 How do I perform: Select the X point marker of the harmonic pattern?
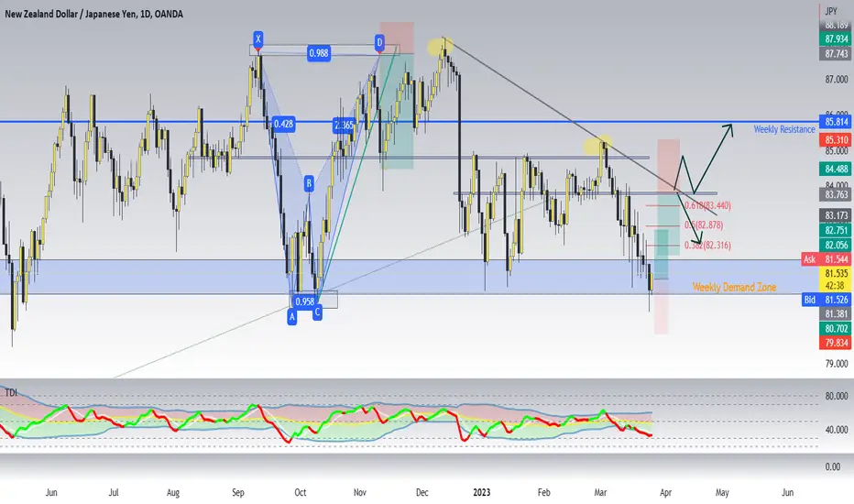tap(257, 38)
